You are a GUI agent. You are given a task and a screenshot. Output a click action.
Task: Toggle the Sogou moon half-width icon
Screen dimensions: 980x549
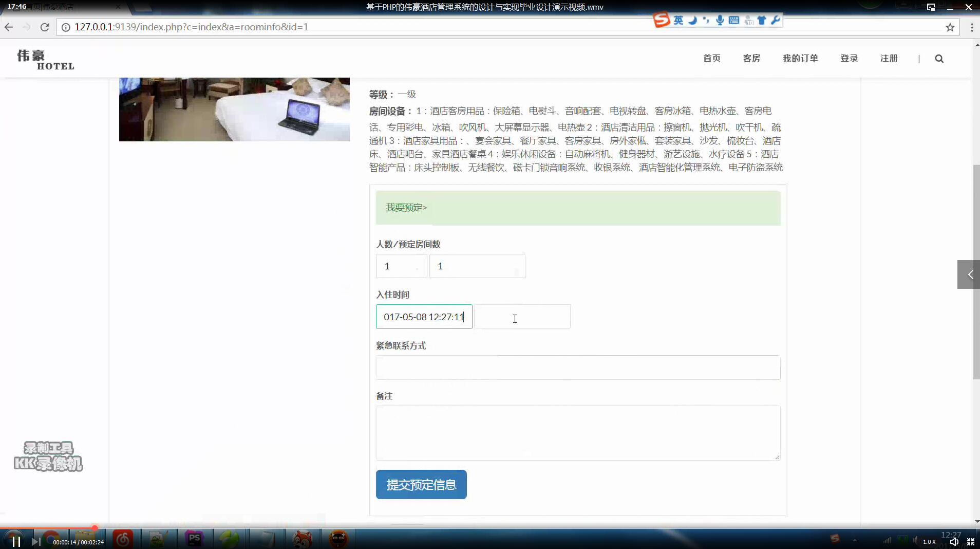coord(693,20)
